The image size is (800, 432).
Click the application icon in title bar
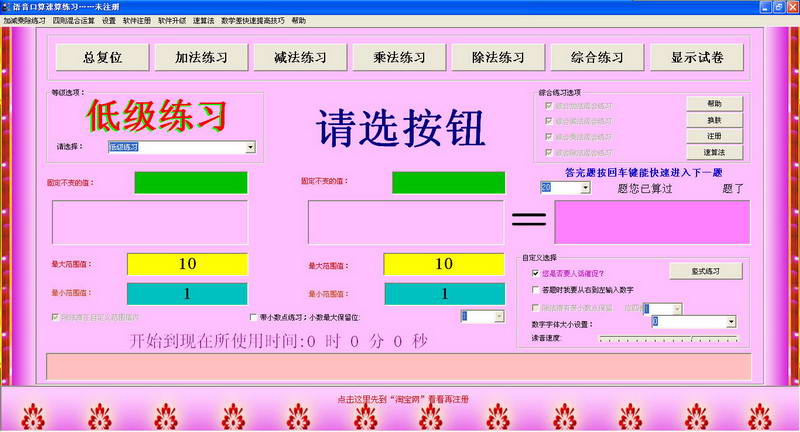[x=6, y=7]
